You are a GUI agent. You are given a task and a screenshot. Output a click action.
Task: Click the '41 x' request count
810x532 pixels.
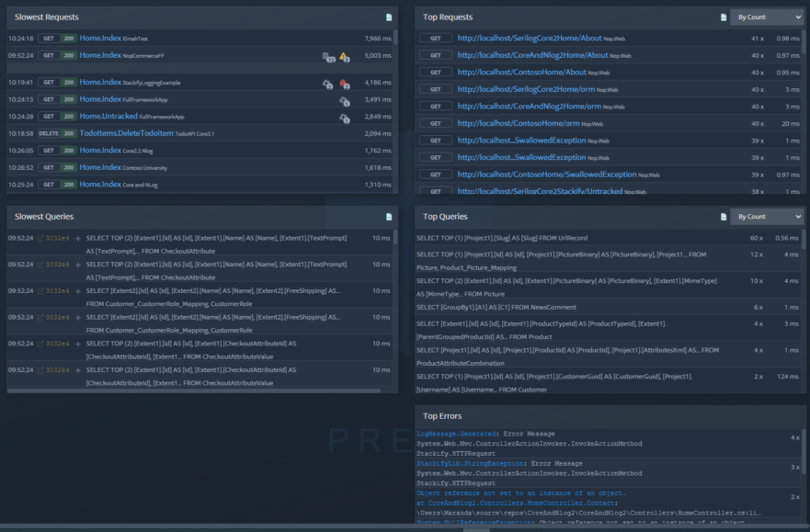(758, 39)
